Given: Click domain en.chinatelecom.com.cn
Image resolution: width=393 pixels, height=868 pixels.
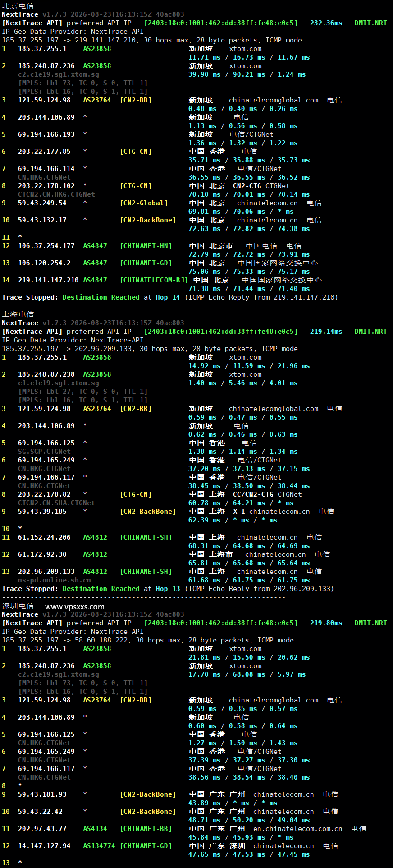Looking at the screenshot, I should (298, 829).
